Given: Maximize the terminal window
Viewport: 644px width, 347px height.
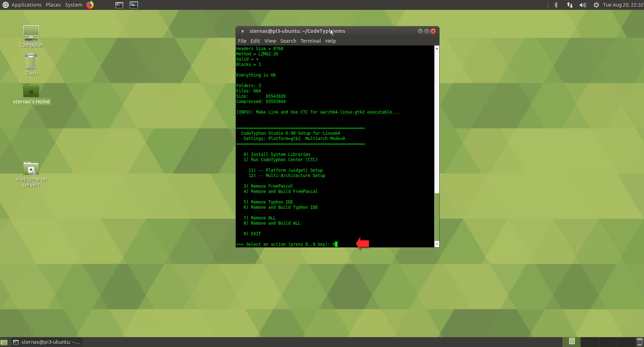Looking at the screenshot, I should click(x=427, y=31).
